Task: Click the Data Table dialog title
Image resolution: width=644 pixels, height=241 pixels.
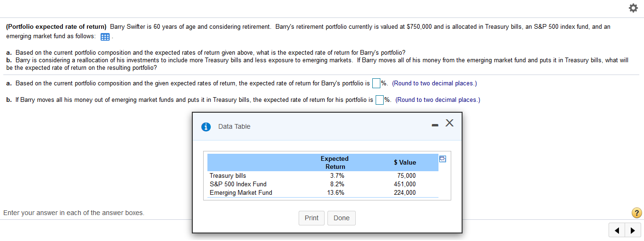Action: click(234, 126)
